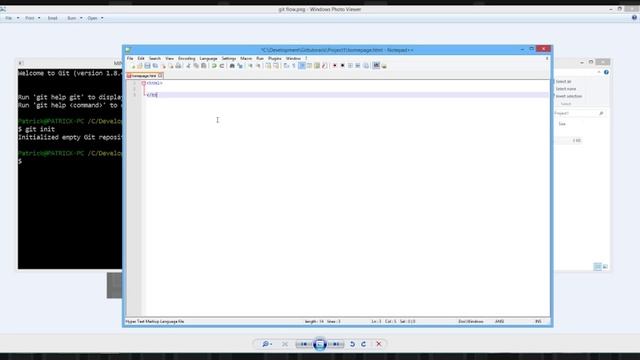Viewport: 640px width, 360px height.
Task: Open the Run menu in Notepad++
Action: pyautogui.click(x=260, y=58)
